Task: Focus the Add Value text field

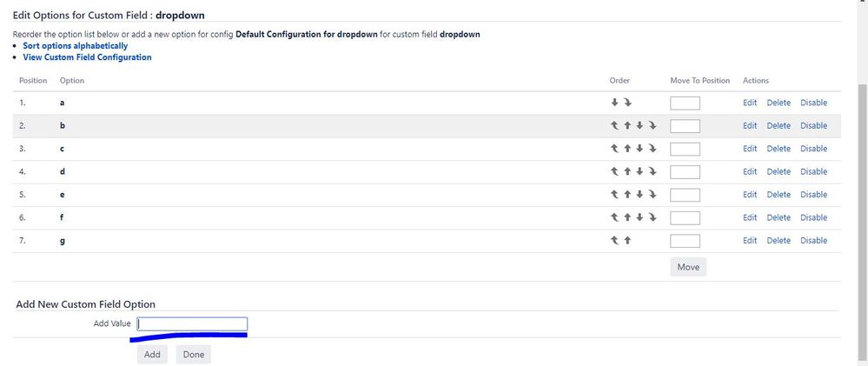Action: click(x=192, y=324)
